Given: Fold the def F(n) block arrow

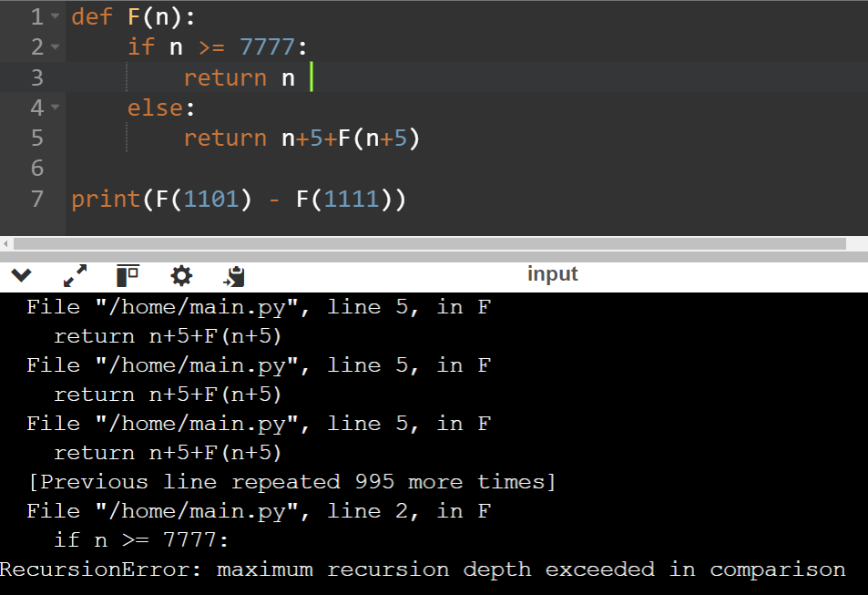Looking at the screenshot, I should point(55,16).
